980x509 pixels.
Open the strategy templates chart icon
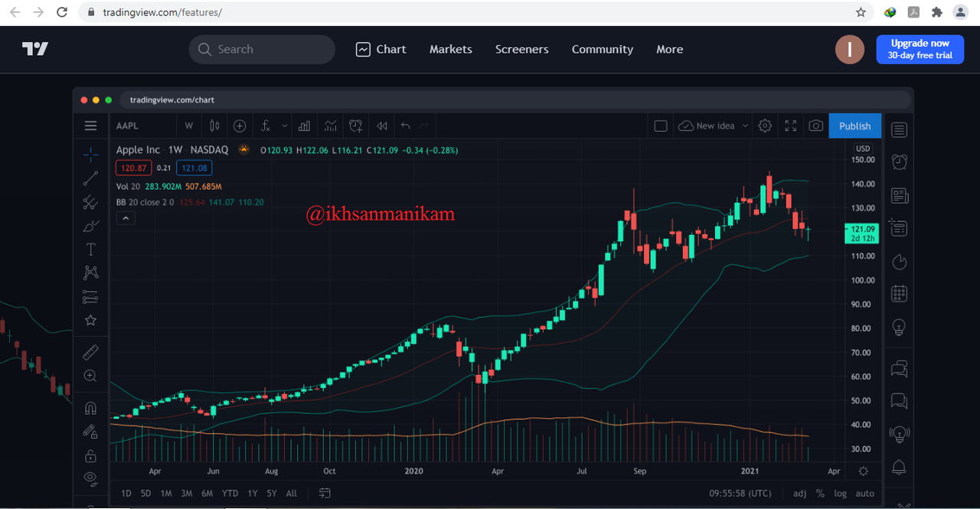point(330,126)
